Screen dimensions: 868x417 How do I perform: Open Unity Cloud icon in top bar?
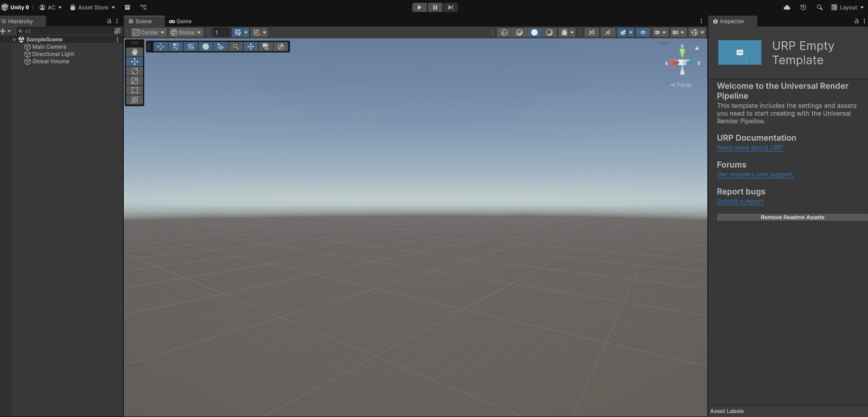787,8
